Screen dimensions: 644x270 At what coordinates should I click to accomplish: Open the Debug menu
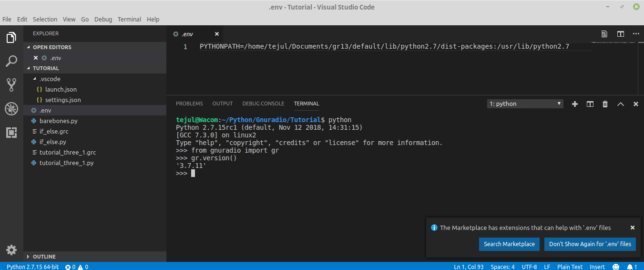pos(103,19)
